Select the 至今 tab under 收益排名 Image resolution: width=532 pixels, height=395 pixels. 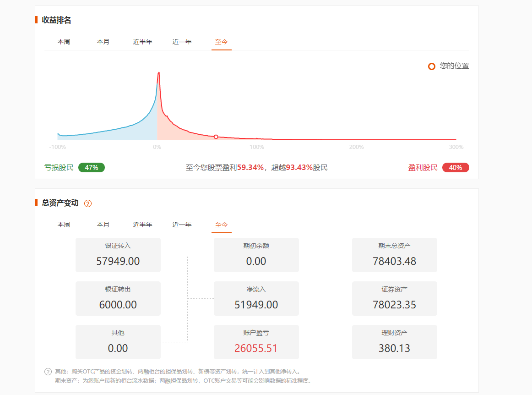(221, 42)
